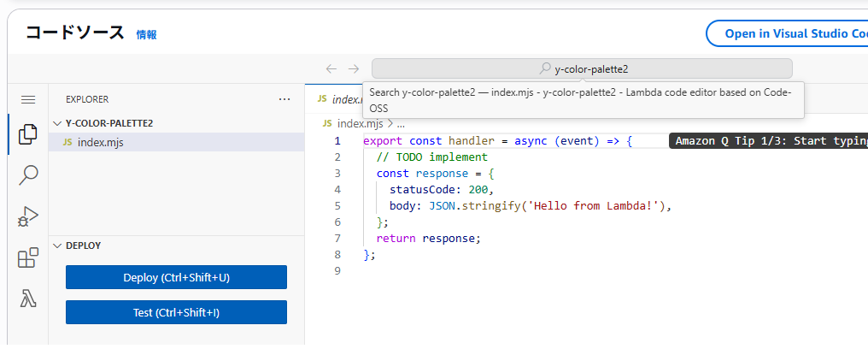Open the Run and Debug view
868x349 pixels.
click(x=28, y=216)
